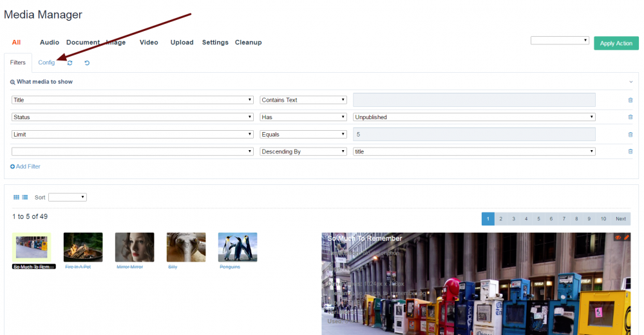Viewport: 644px width, 335px height.
Task: Select the All media tab
Action: (17, 43)
